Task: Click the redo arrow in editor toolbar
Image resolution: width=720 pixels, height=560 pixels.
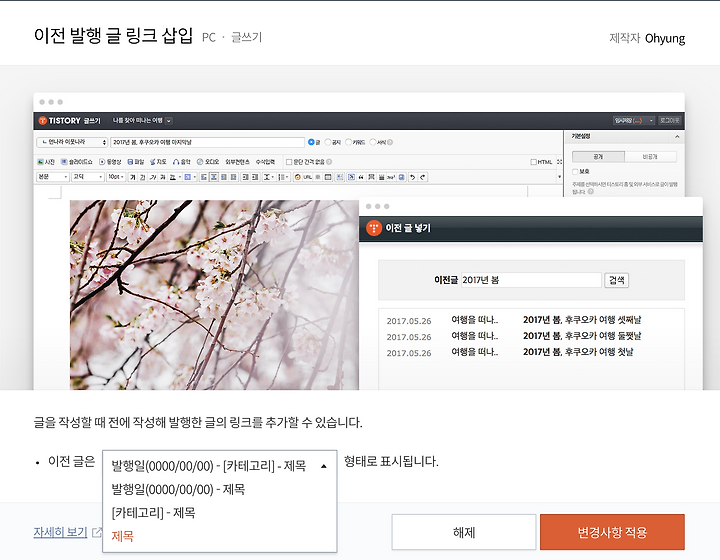Action: (423, 177)
